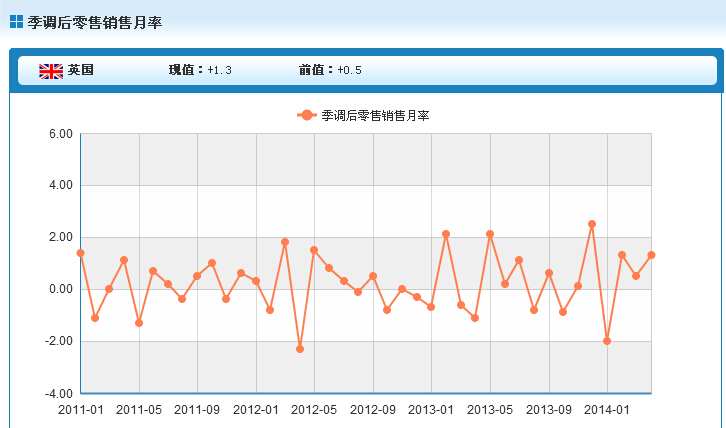This screenshot has height=428, width=726.
Task: Click the last data point on the right
Action: 651,255
